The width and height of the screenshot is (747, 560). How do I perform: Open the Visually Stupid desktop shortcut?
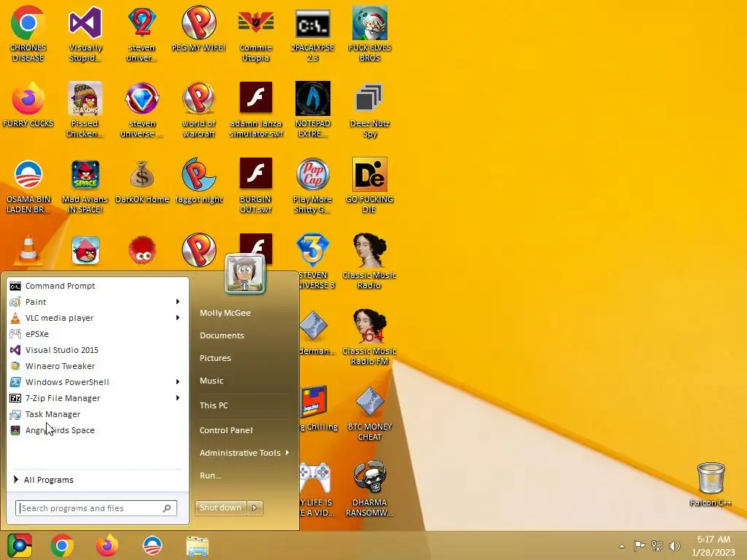pyautogui.click(x=85, y=34)
